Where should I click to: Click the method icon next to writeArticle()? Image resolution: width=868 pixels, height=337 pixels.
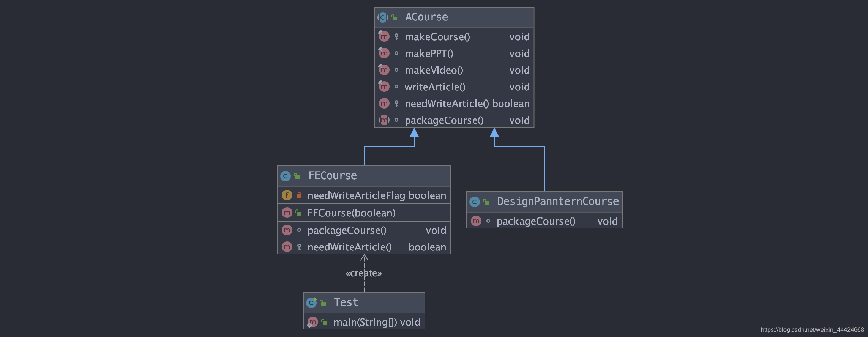(x=384, y=87)
